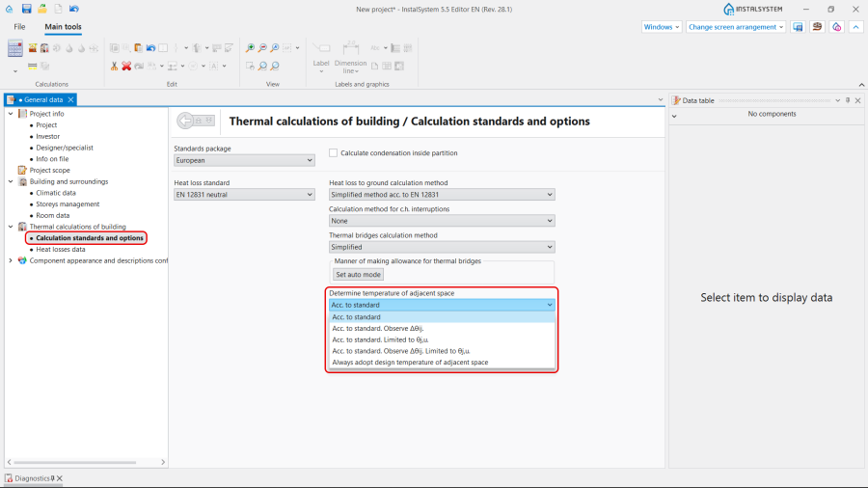Undo via the quick access arrow icon
The width and height of the screenshot is (868, 488).
pos(74,9)
